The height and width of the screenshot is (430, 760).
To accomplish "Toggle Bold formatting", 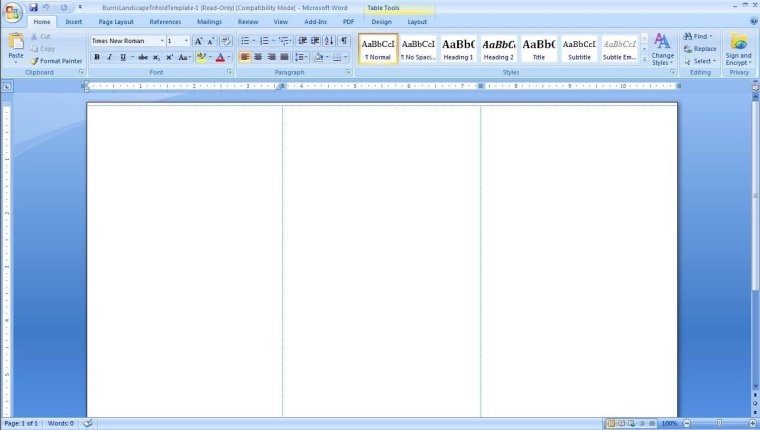I will click(x=97, y=57).
